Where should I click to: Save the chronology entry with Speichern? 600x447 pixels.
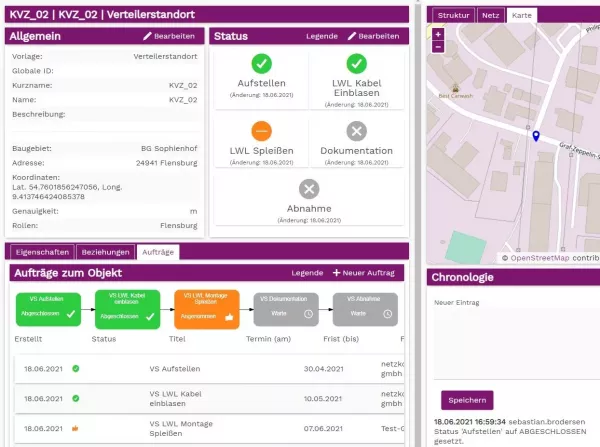[x=467, y=400]
